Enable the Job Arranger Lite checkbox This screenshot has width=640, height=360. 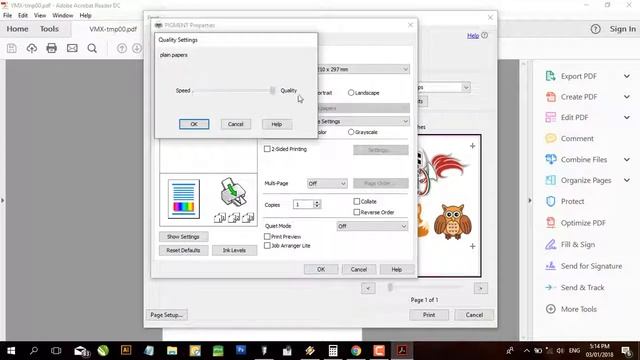tap(267, 246)
